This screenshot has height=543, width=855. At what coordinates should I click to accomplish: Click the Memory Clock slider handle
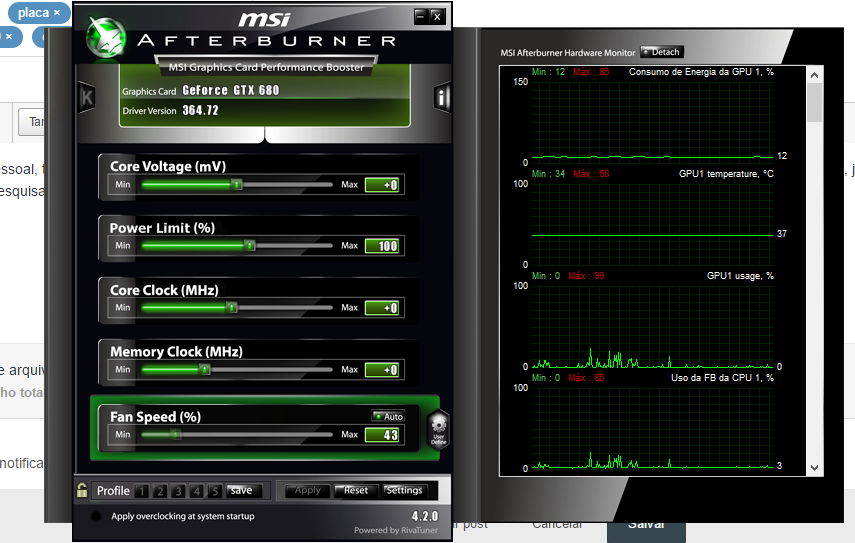click(204, 370)
